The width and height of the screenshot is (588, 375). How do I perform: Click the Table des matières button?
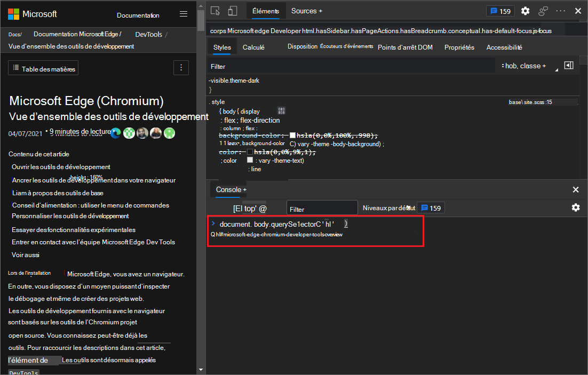click(x=44, y=68)
